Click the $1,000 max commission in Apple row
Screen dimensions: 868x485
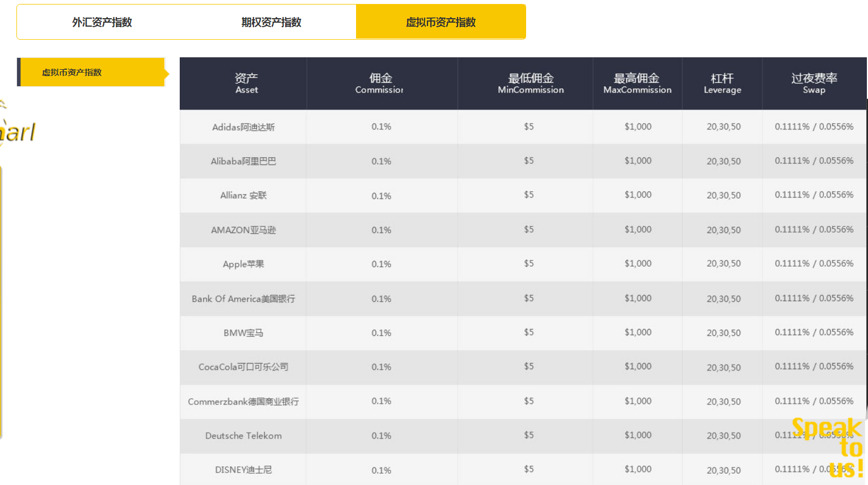pos(638,263)
